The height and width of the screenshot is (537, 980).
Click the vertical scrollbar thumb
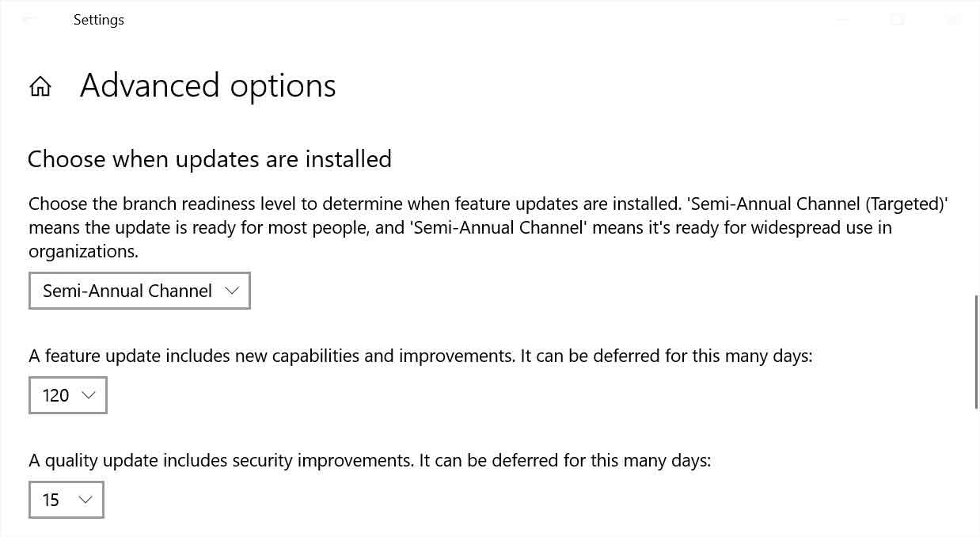[976, 352]
